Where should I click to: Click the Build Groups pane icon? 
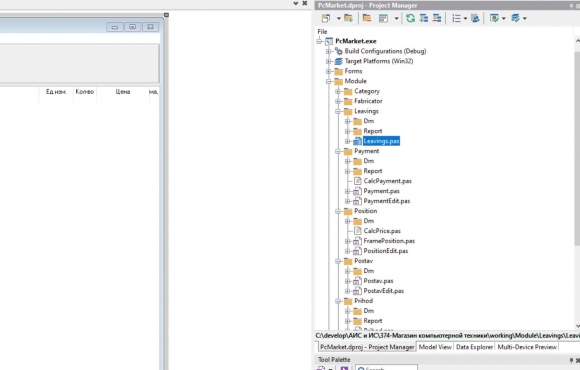(x=475, y=18)
